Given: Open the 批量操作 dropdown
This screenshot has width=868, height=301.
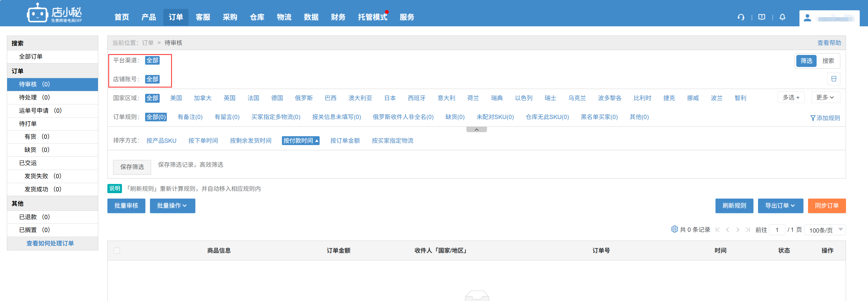Looking at the screenshot, I should (x=172, y=205).
